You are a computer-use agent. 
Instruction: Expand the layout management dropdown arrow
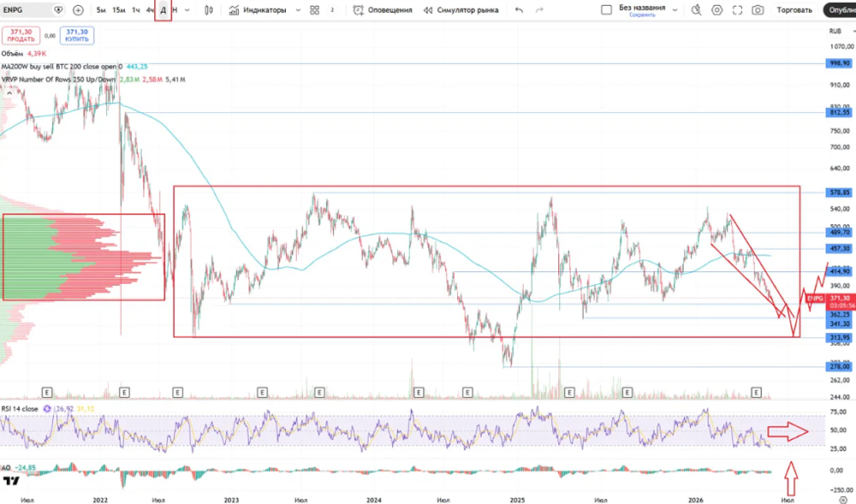click(675, 9)
